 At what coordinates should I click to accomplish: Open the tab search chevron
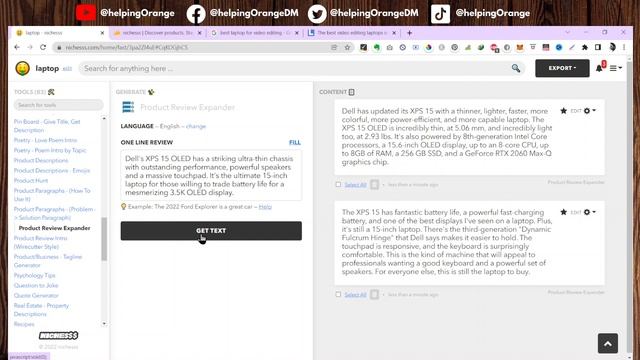coord(567,32)
